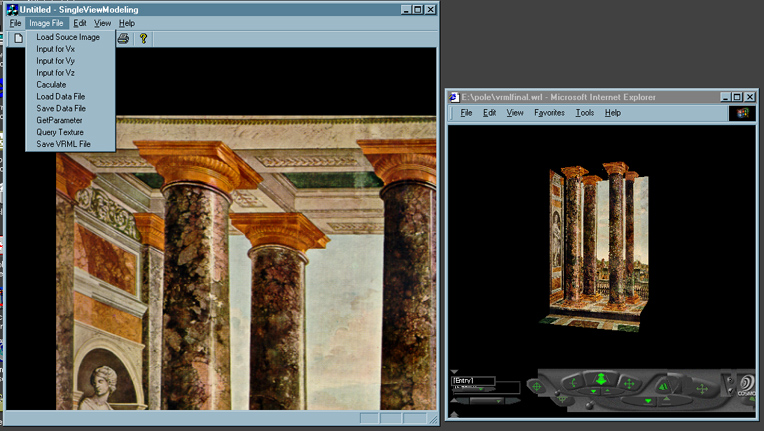Open the Tools menu in Internet Explorer
This screenshot has height=431, width=764.
click(x=585, y=113)
